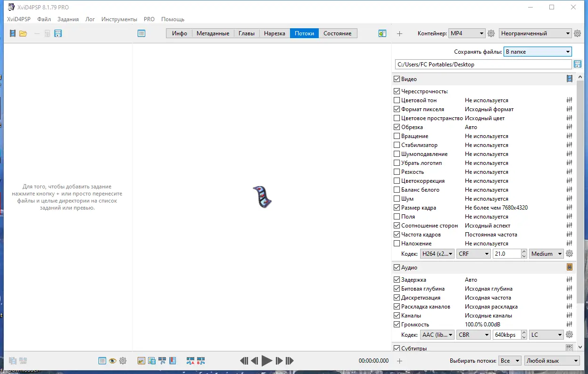Click the speaker icon in the Аудио header

point(570,267)
